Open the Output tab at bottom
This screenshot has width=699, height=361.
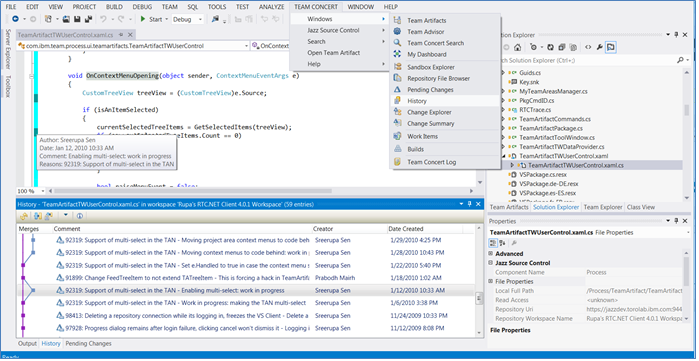pyautogui.click(x=27, y=344)
